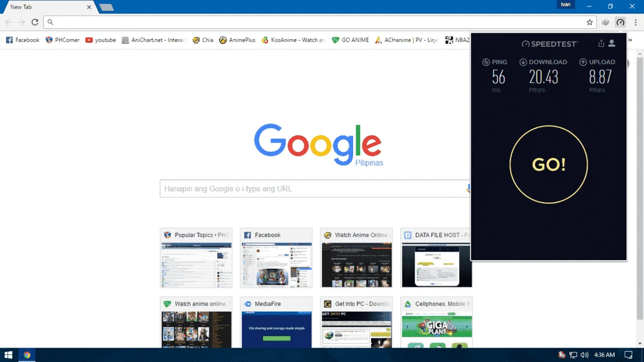Open the GO ANIME bookmark
644x362 pixels.
(350, 40)
